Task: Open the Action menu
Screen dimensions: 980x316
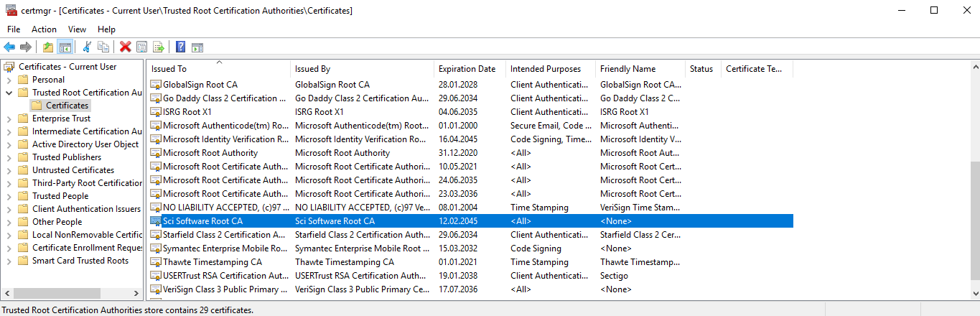Action: coord(44,29)
